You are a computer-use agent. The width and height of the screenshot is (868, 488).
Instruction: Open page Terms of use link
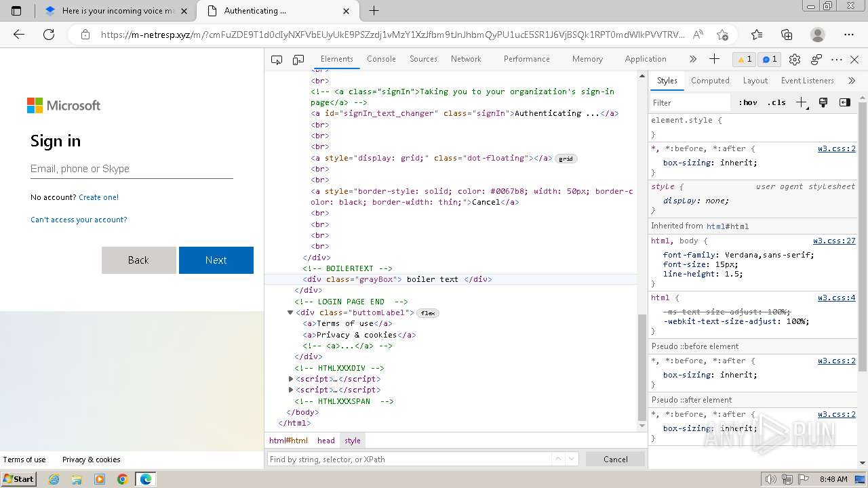24,460
